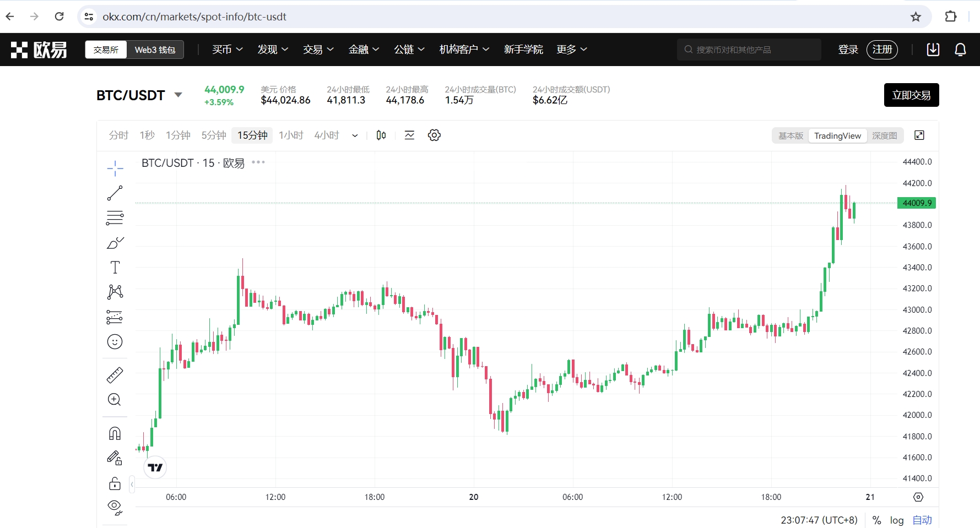Open the prediction and measurement tools
The width and height of the screenshot is (980, 528).
115,317
